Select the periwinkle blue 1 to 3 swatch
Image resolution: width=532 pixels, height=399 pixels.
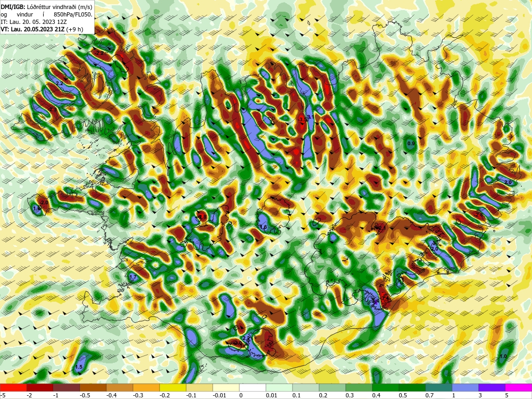tap(465, 387)
